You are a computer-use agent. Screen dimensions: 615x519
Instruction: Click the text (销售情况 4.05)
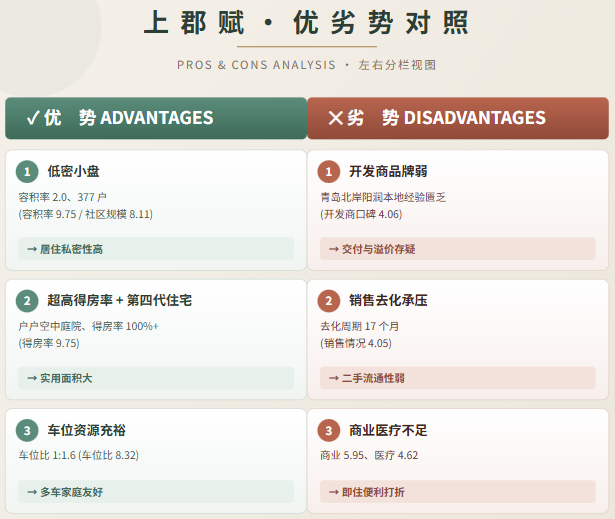point(356,343)
